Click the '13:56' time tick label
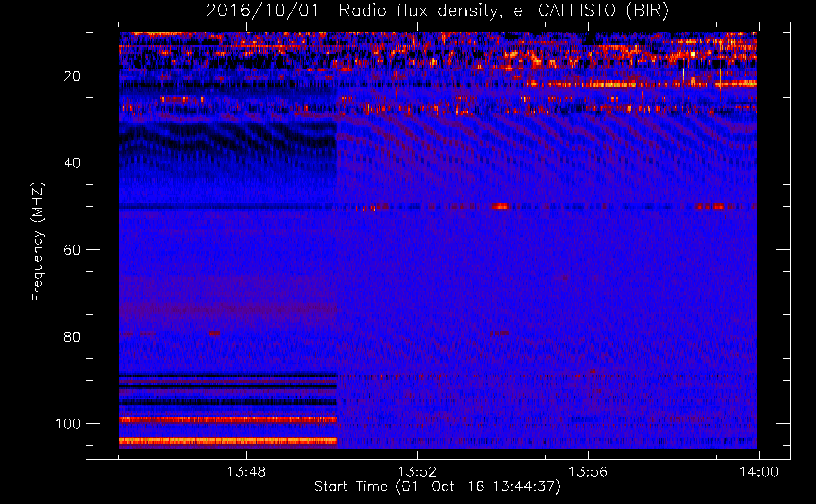Screen dimensions: 816x504 588,472
